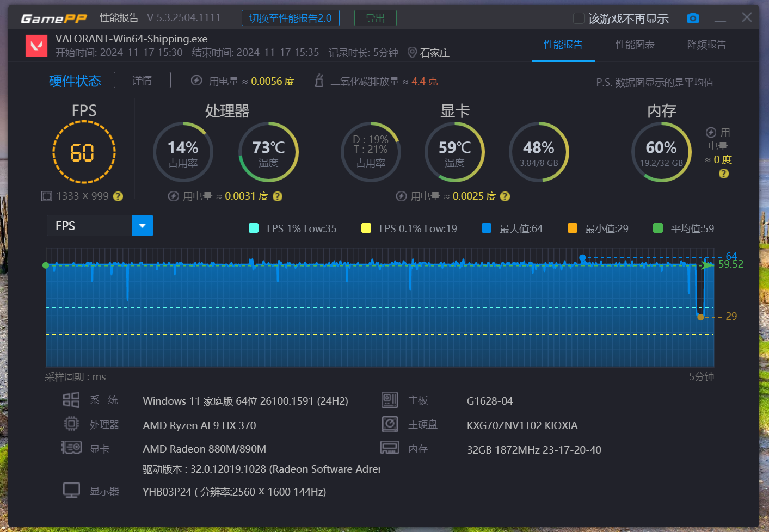Click the graphics card power icon beside 0.0025 度
The image size is (769, 532).
401,196
